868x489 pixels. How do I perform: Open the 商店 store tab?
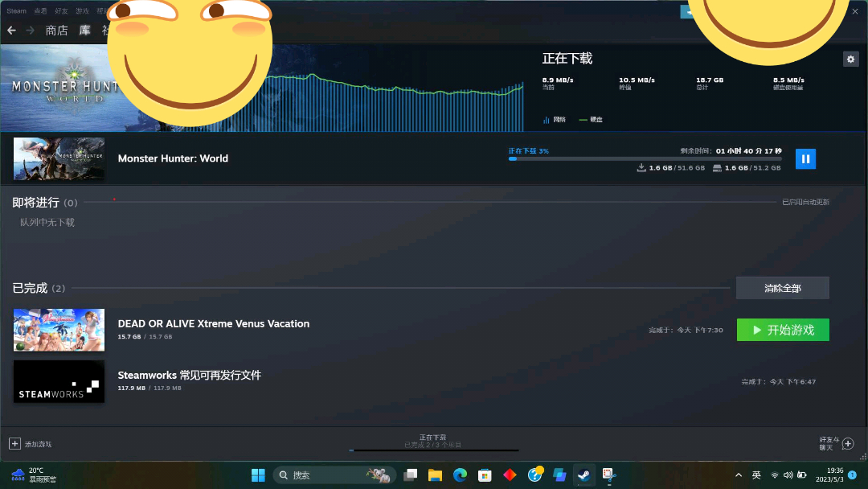point(56,31)
